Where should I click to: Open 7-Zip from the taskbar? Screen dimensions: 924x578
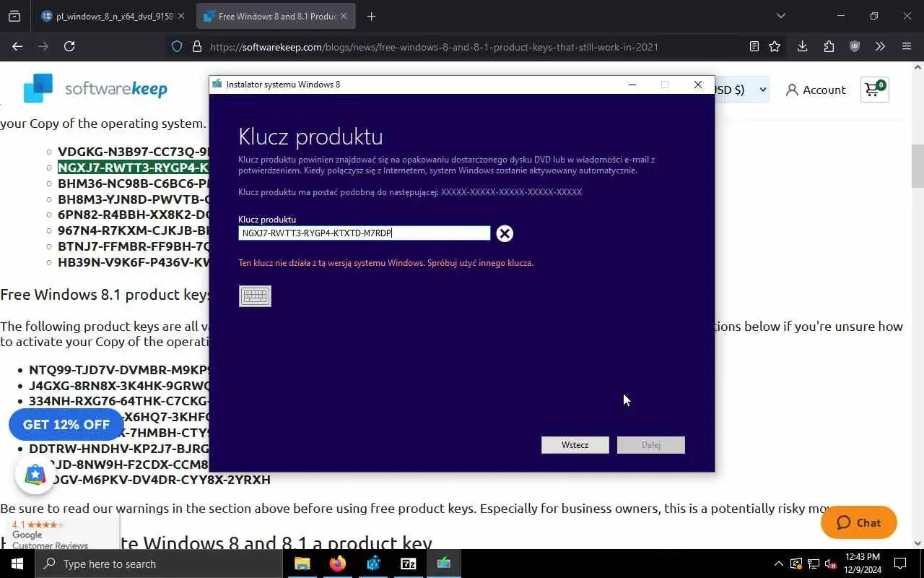pyautogui.click(x=408, y=564)
